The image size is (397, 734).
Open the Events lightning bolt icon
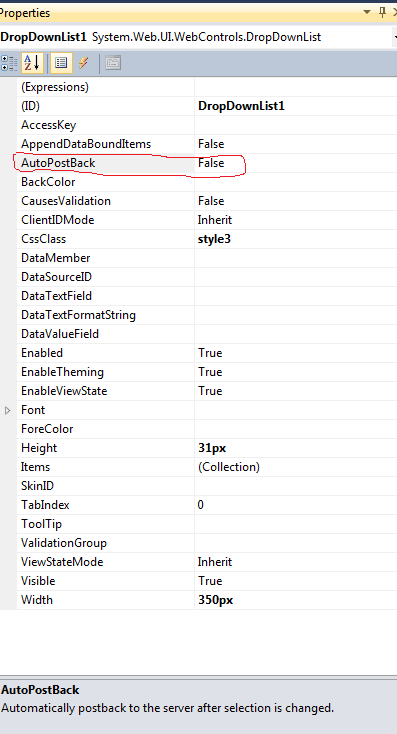point(84,63)
